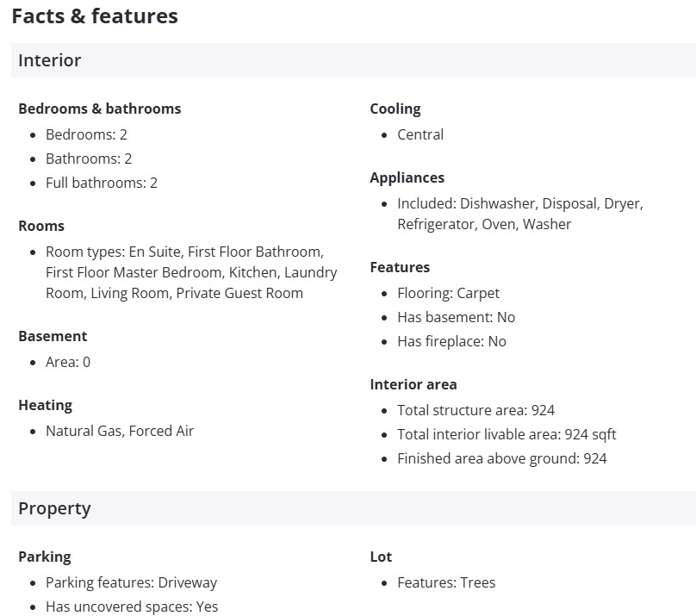Viewport: 696px width, 616px height.
Task: Click the Flooring: Carpet entry
Action: (x=448, y=293)
